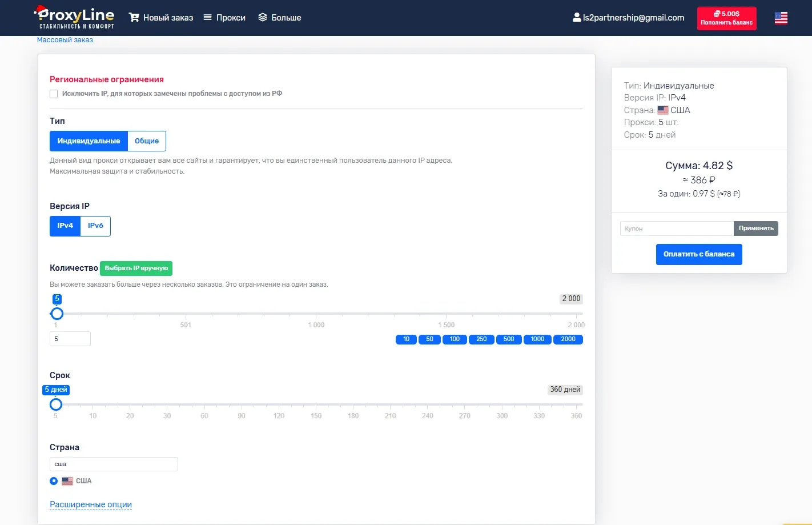Click the quantity slider handle

[x=57, y=314]
